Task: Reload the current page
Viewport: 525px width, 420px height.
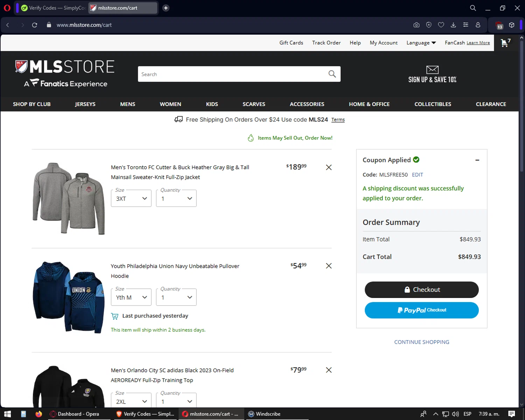Action: [x=35, y=25]
